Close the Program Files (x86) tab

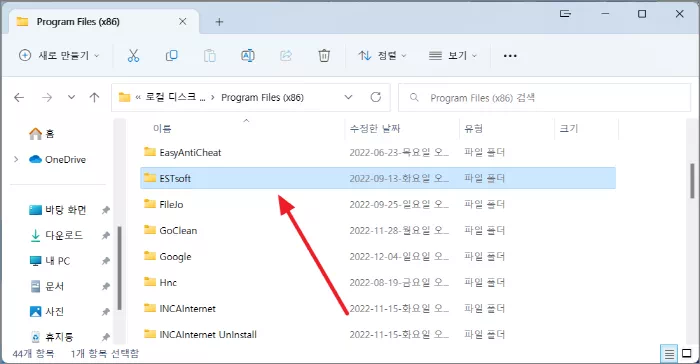(182, 21)
